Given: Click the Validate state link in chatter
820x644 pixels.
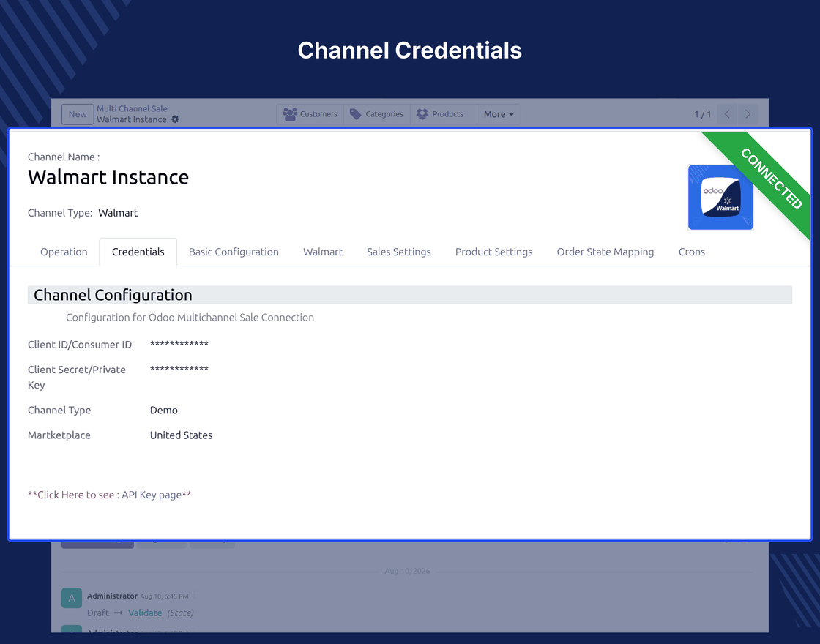Looking at the screenshot, I should [145, 613].
